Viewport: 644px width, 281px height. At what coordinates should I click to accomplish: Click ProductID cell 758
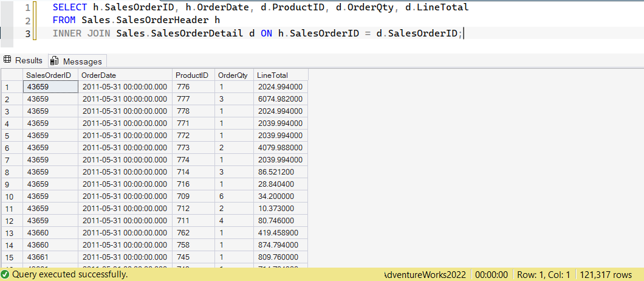[x=193, y=245]
